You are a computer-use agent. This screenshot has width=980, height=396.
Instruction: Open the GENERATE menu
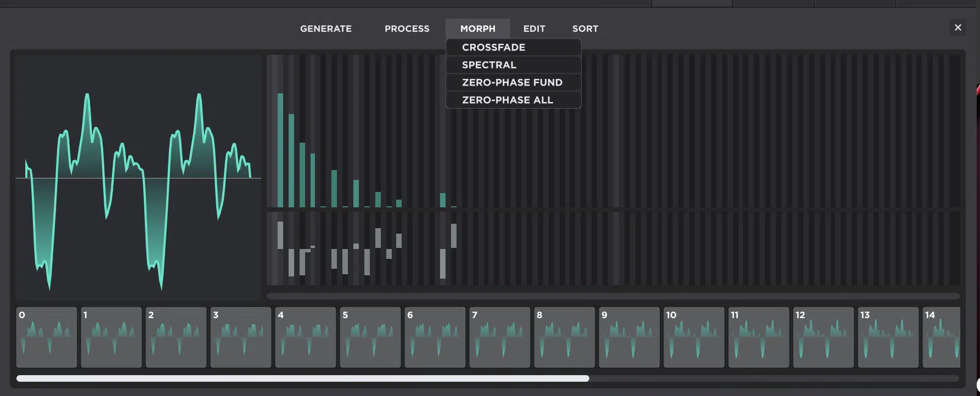[x=325, y=29]
